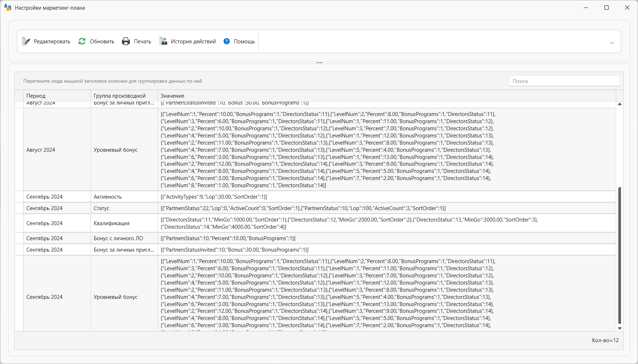Click the group-by drag hint panel
Image resolution: width=638 pixels, height=364 pixels.
pos(112,81)
